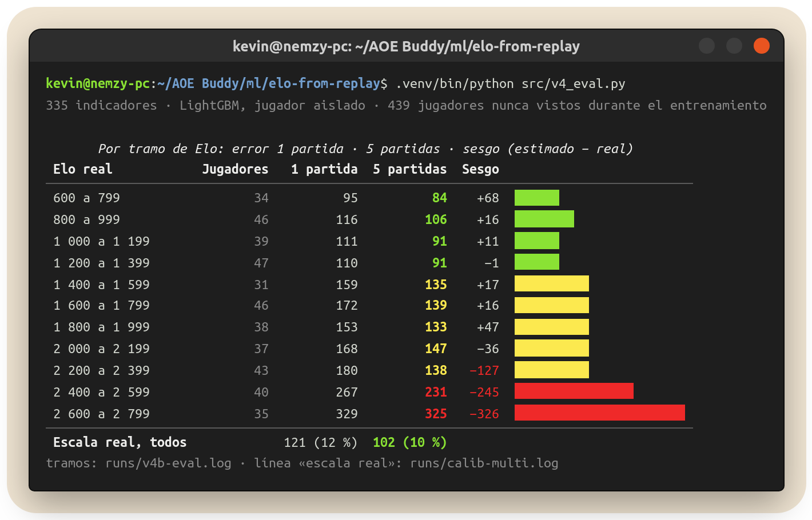
Task: Click the "Sesgo" column header
Action: tap(480, 169)
